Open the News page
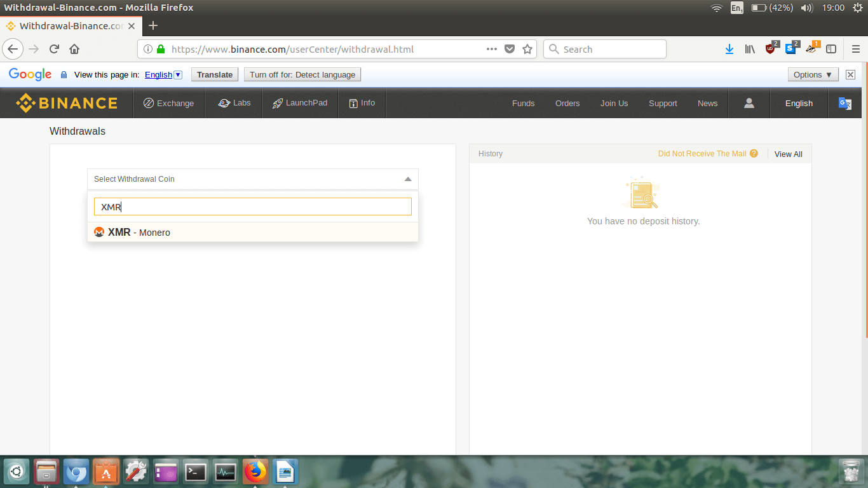 point(707,104)
